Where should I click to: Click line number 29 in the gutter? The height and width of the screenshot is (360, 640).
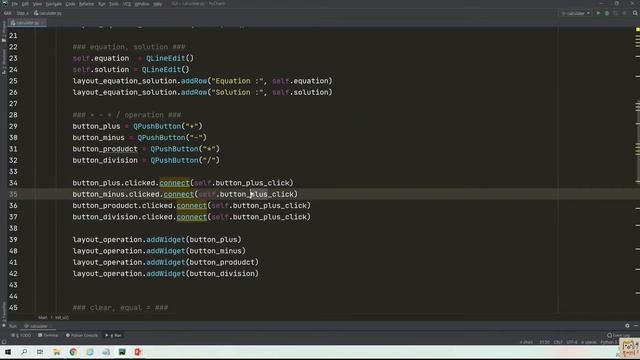(13, 127)
